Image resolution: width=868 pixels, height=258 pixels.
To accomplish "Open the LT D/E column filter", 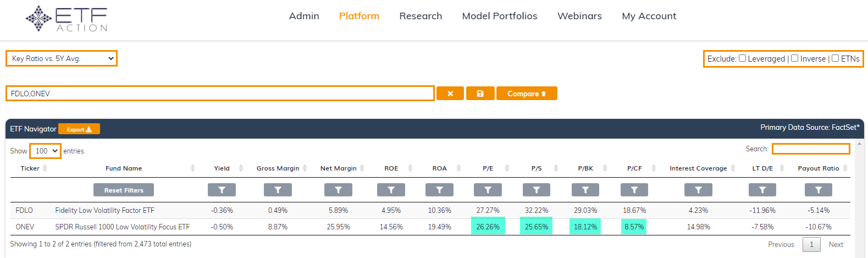I will pyautogui.click(x=762, y=190).
